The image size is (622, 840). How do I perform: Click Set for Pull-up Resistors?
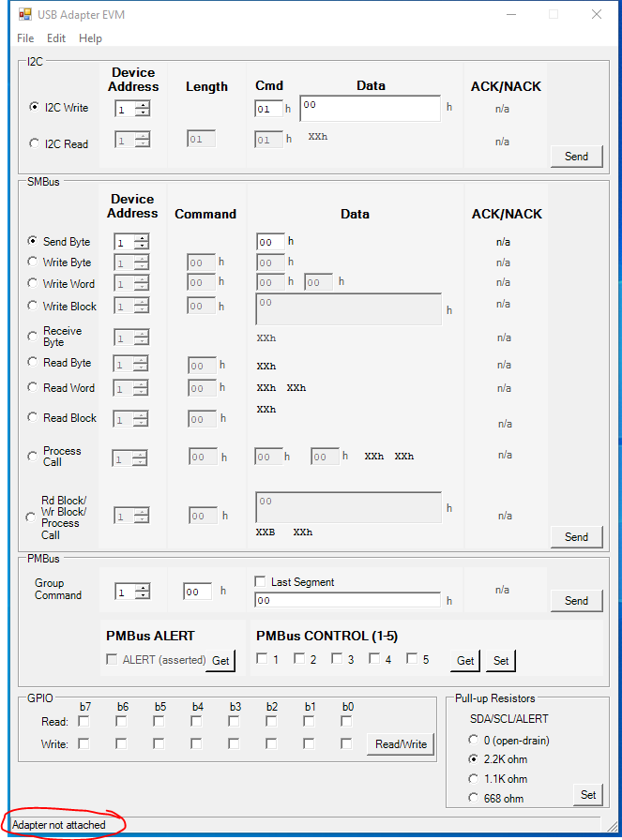click(x=588, y=795)
